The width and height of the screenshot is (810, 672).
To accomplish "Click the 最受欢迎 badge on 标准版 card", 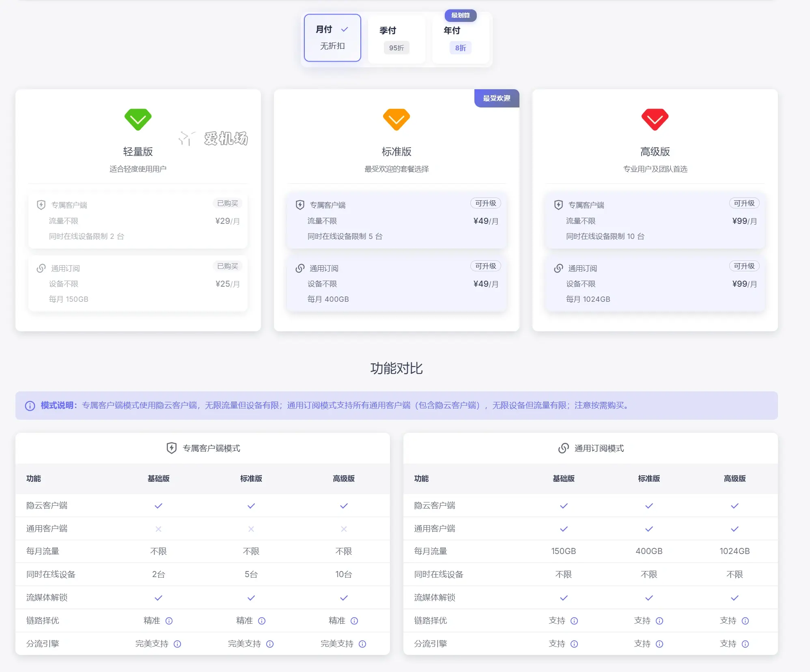I will click(496, 98).
